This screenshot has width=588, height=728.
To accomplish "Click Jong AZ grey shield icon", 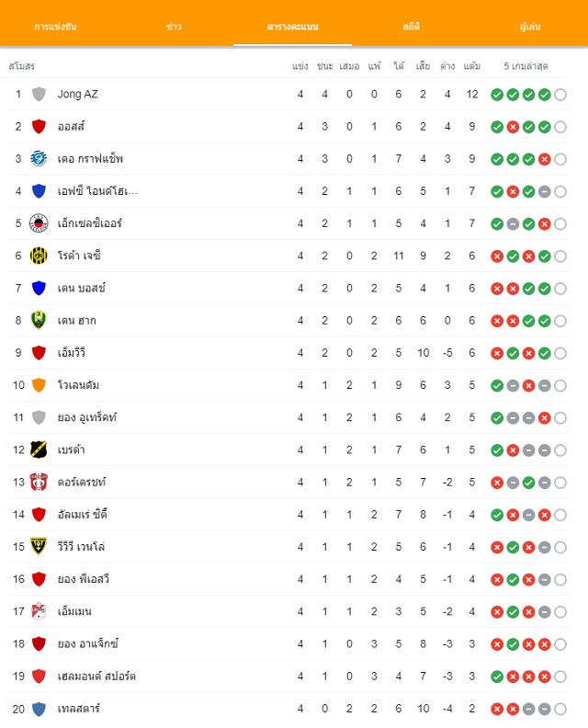I will click(x=39, y=95).
